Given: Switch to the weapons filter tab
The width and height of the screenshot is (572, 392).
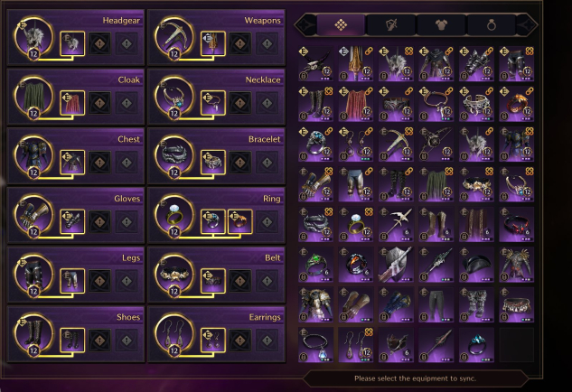Looking at the screenshot, I should [x=391, y=24].
